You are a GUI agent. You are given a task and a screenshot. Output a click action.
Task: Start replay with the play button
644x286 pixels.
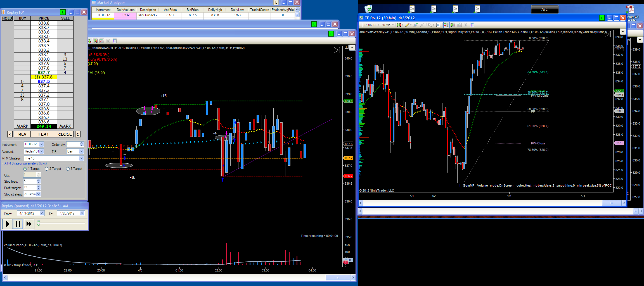pos(8,224)
